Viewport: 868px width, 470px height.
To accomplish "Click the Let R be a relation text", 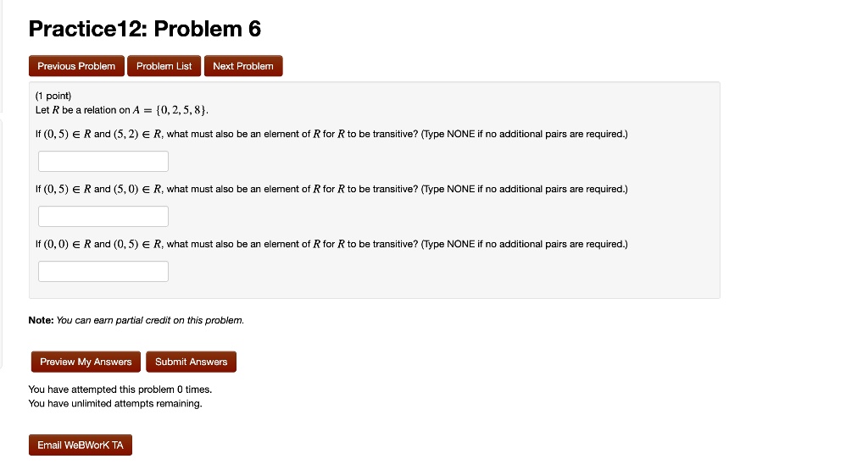I will tap(82, 110).
